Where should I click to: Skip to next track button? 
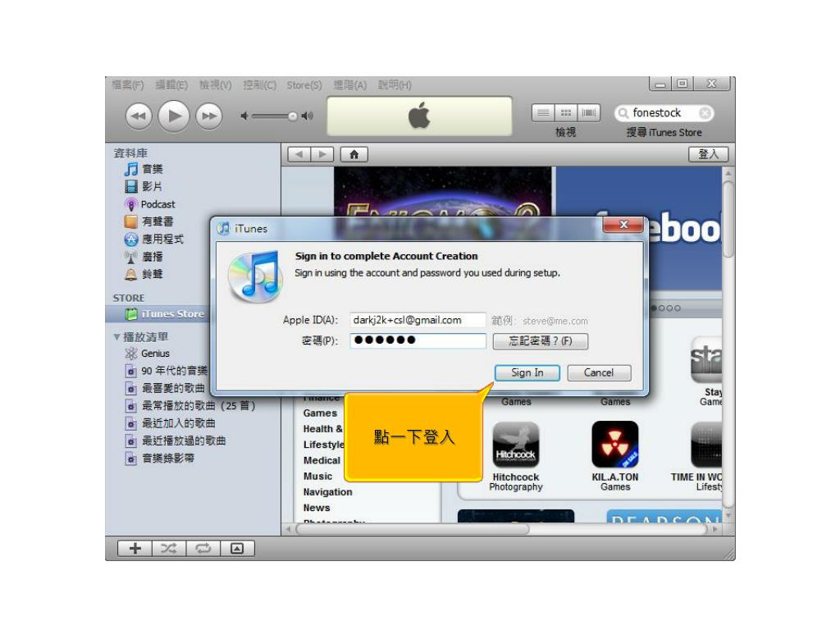[209, 116]
